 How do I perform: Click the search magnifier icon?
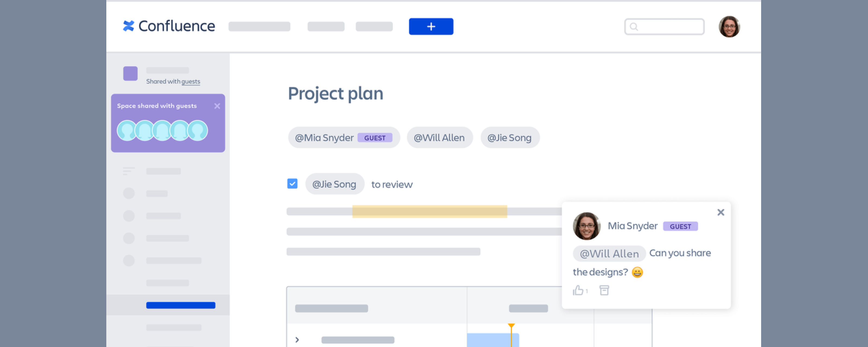[x=633, y=27]
